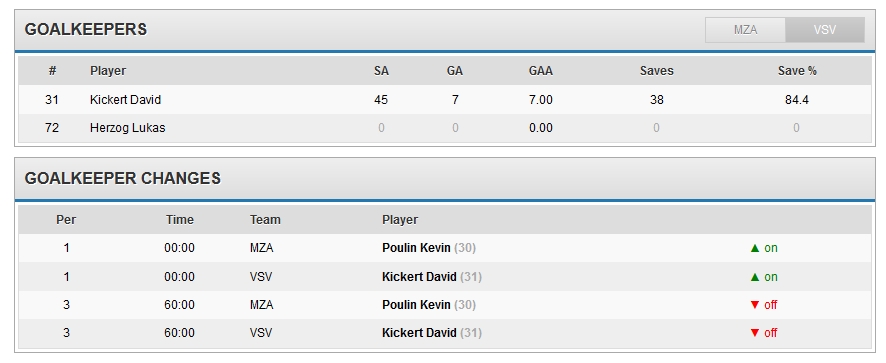
Task: Click green up arrow for Kickert David on
Action: (754, 277)
